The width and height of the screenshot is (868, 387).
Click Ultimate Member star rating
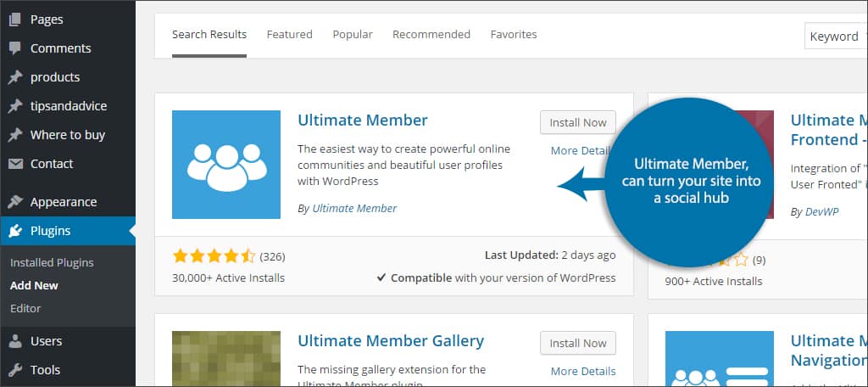click(x=214, y=256)
